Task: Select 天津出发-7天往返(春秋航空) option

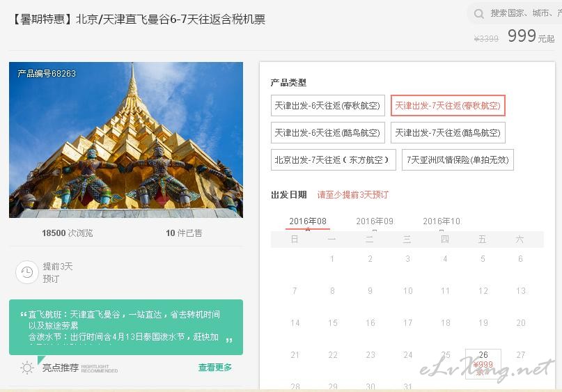Action: [x=448, y=106]
